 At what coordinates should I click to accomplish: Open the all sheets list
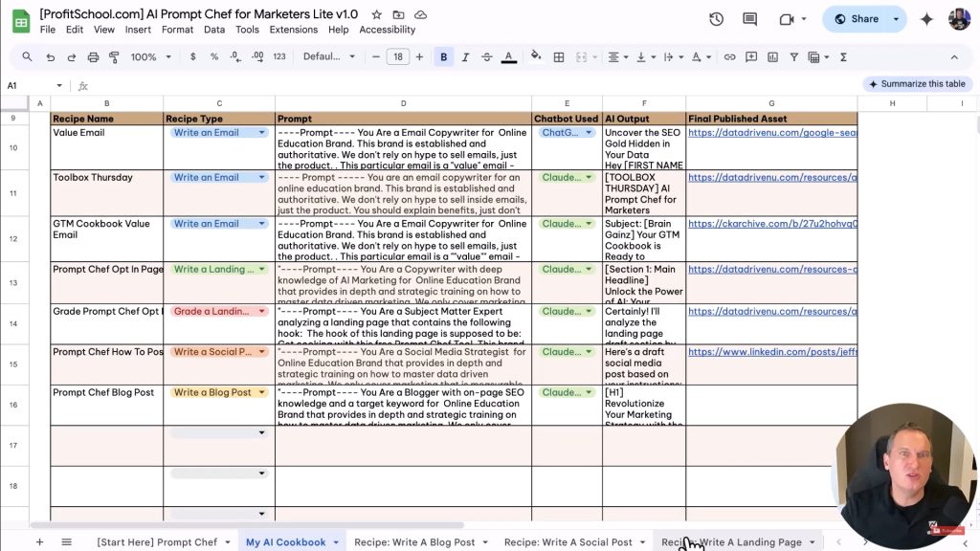coord(66,542)
